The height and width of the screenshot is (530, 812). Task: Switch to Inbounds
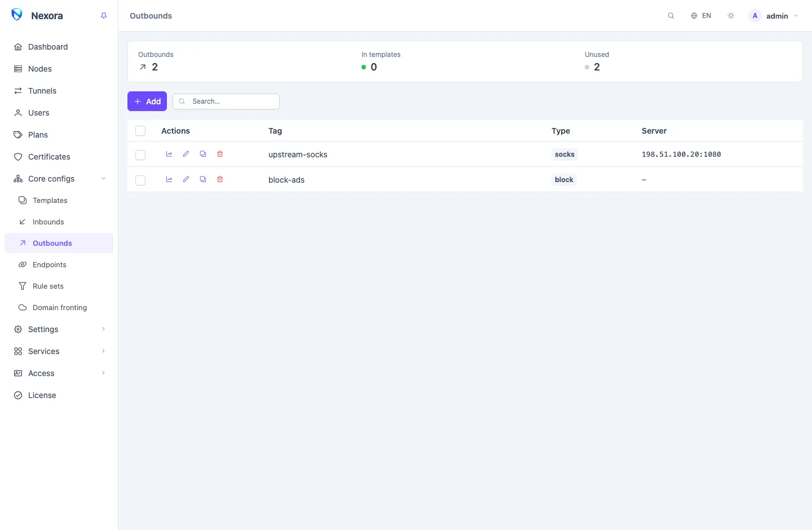[59, 222]
